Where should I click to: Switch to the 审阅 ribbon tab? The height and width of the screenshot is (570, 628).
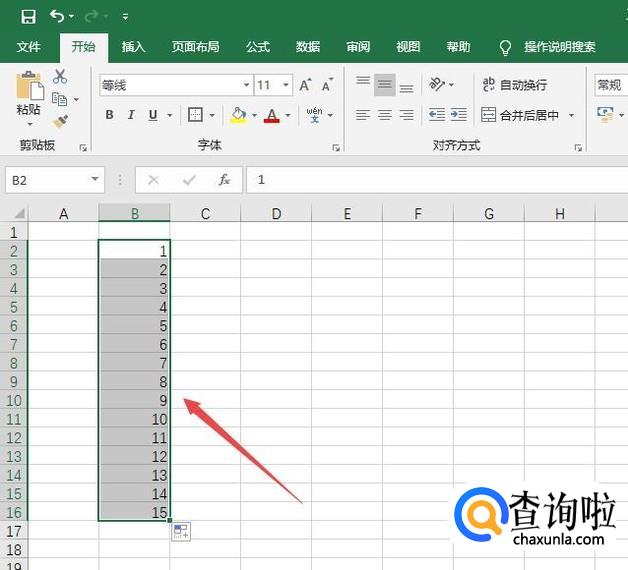coord(358,47)
